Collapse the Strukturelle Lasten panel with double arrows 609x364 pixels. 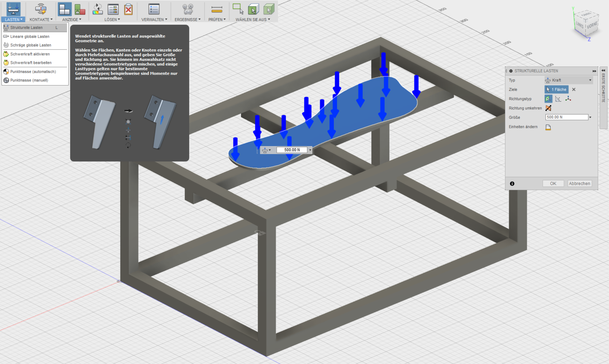594,71
